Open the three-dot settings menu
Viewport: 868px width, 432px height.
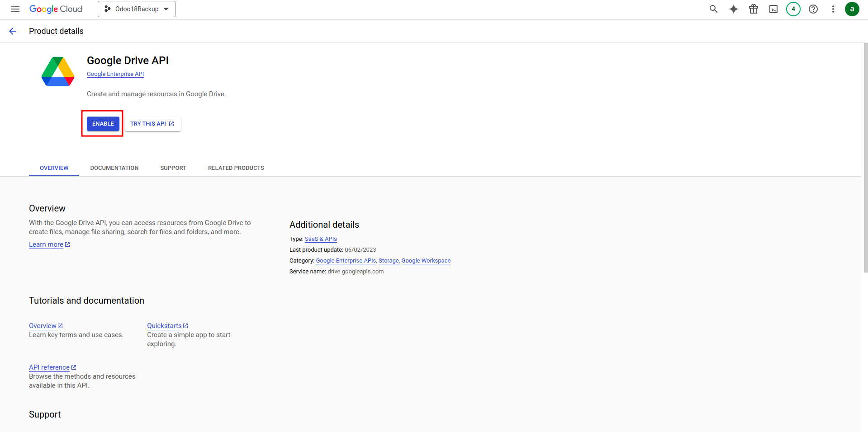pyautogui.click(x=833, y=9)
